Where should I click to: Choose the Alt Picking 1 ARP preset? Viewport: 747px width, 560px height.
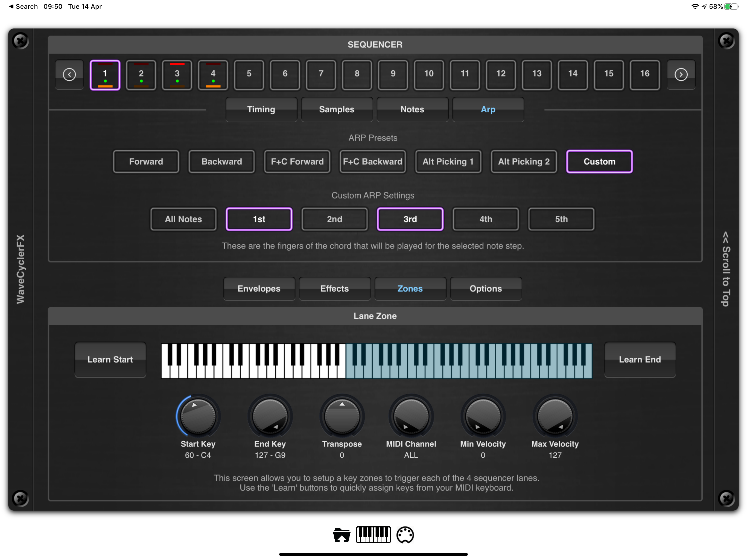[448, 161]
